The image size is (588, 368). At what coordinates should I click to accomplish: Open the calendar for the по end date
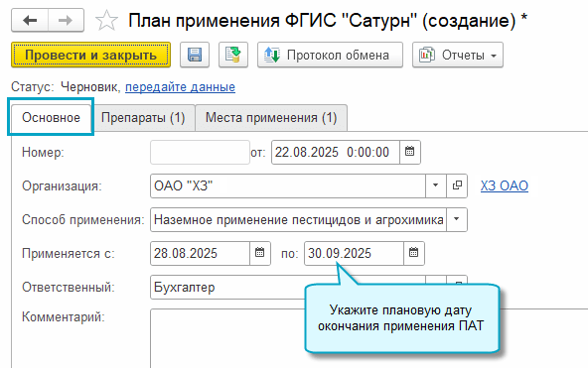pyautogui.click(x=414, y=253)
